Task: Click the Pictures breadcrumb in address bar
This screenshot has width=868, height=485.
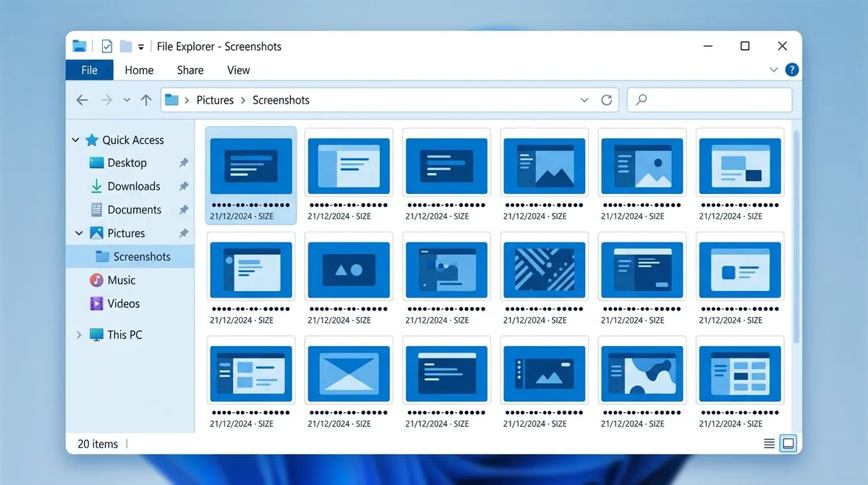Action: (215, 100)
